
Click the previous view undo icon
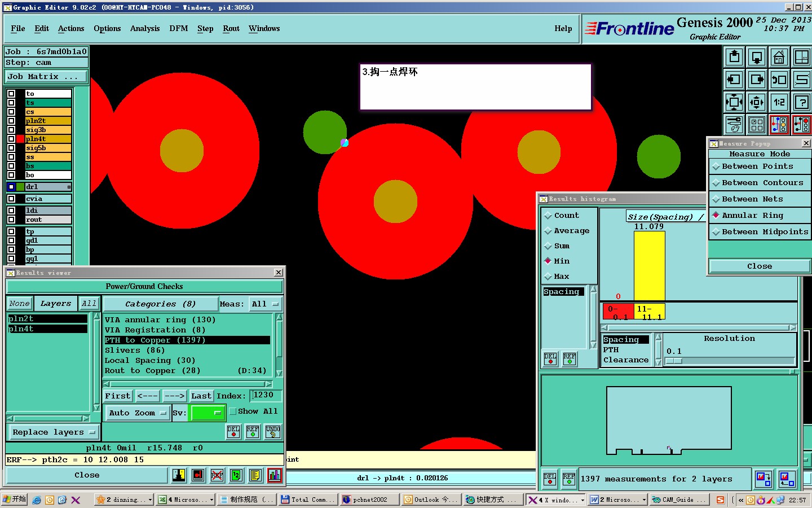click(x=779, y=80)
